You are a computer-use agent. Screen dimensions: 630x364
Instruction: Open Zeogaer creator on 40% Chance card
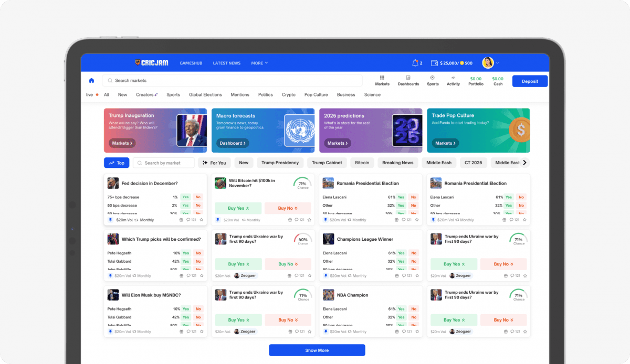245,275
